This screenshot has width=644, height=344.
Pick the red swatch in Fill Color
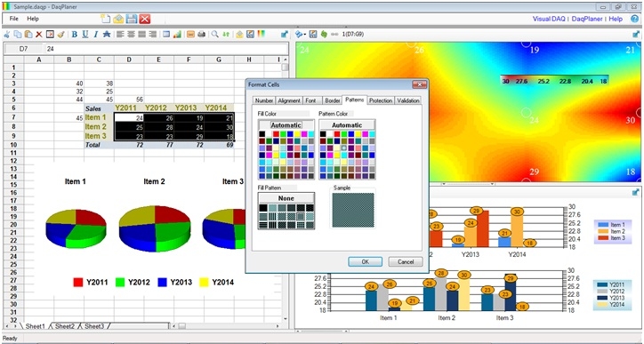coord(276,134)
